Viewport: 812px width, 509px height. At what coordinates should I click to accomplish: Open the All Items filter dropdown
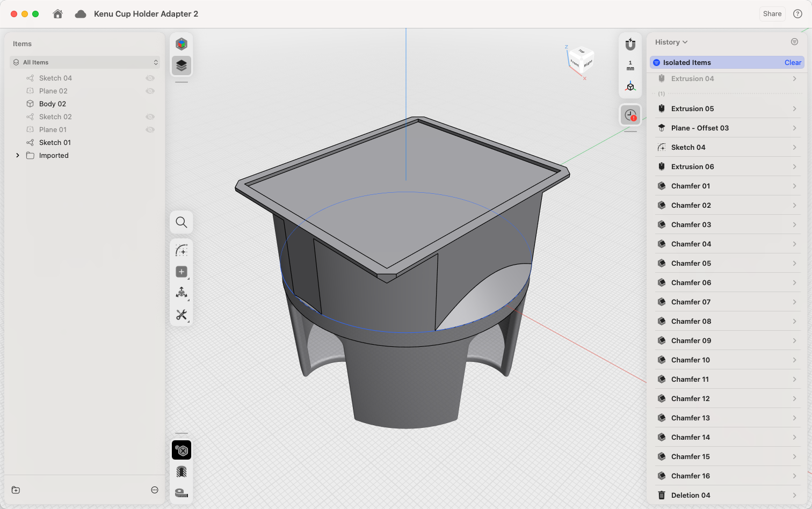(85, 62)
